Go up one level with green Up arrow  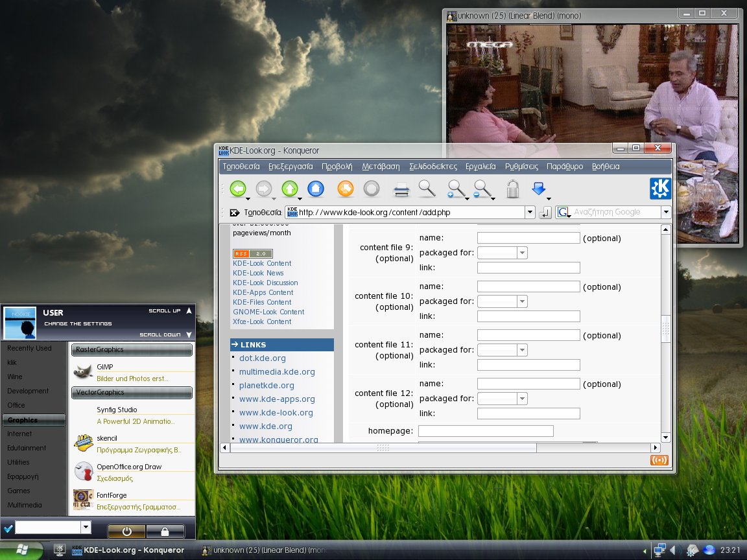tap(290, 189)
